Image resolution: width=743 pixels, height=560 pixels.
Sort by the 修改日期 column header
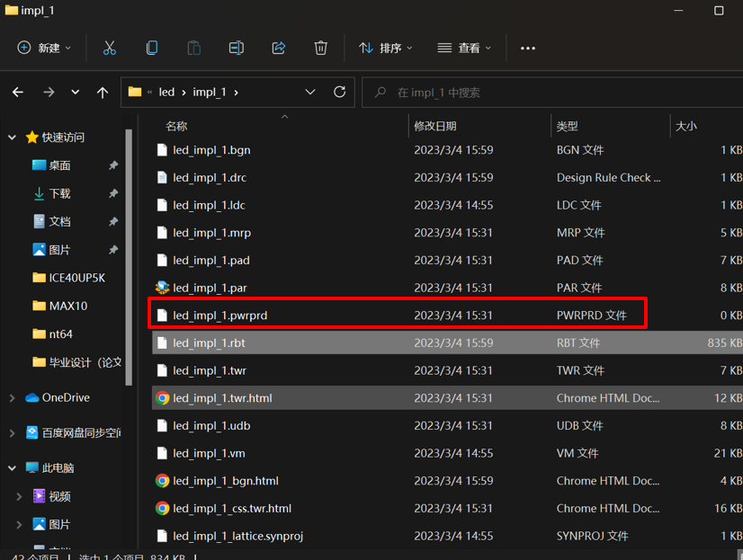coord(435,127)
